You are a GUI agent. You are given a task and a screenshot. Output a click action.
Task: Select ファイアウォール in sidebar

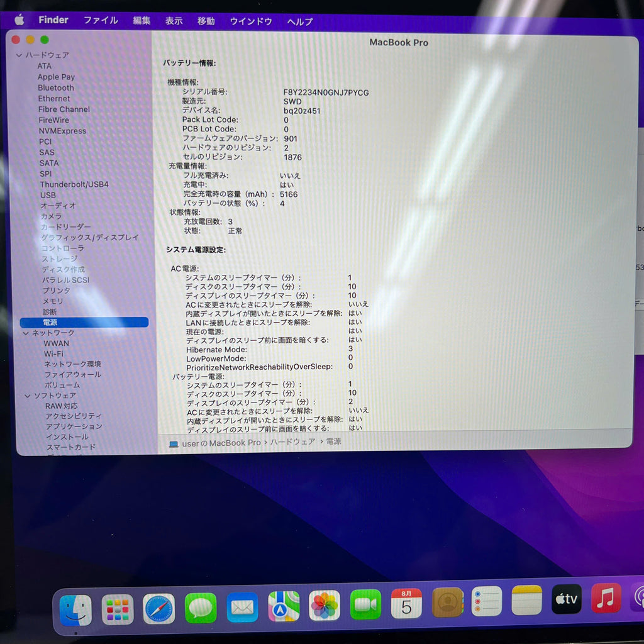[x=73, y=375]
